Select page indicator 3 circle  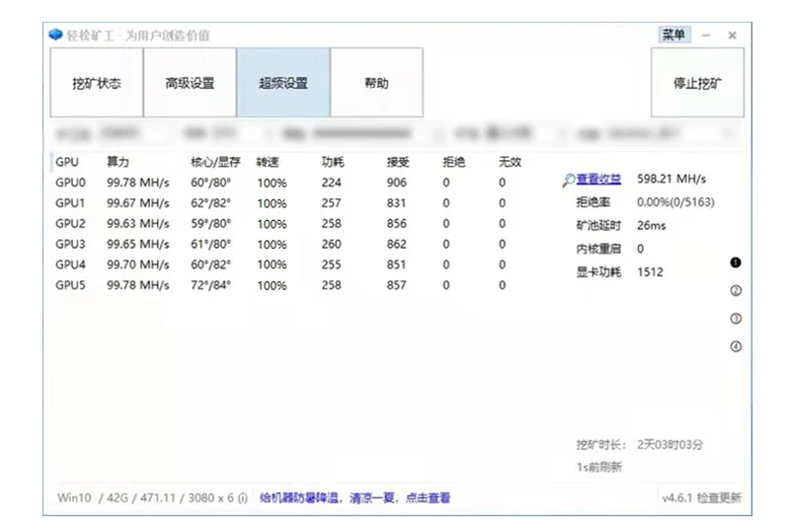pyautogui.click(x=735, y=319)
